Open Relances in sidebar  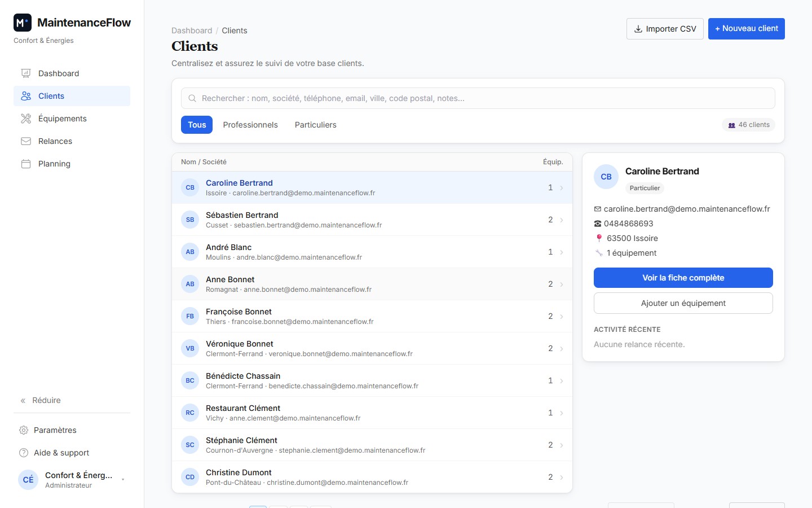[x=72, y=141]
